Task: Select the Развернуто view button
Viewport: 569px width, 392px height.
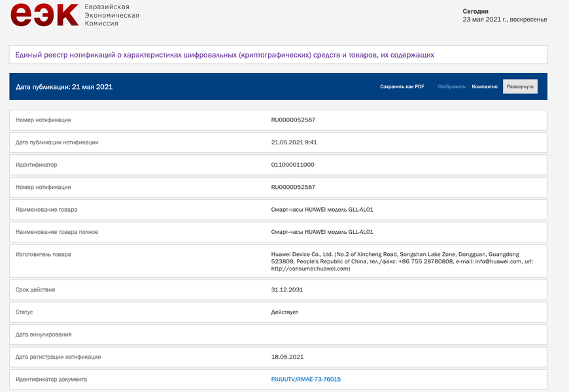Action: (520, 87)
